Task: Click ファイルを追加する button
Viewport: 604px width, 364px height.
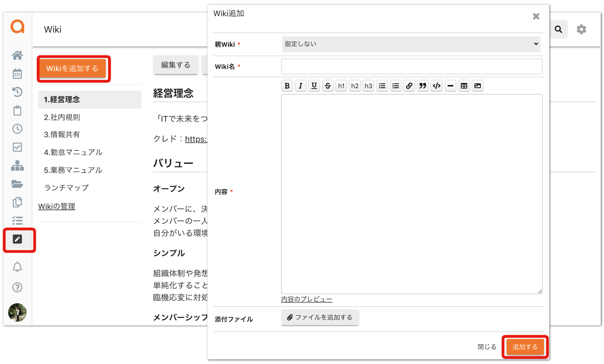Action: [x=320, y=317]
